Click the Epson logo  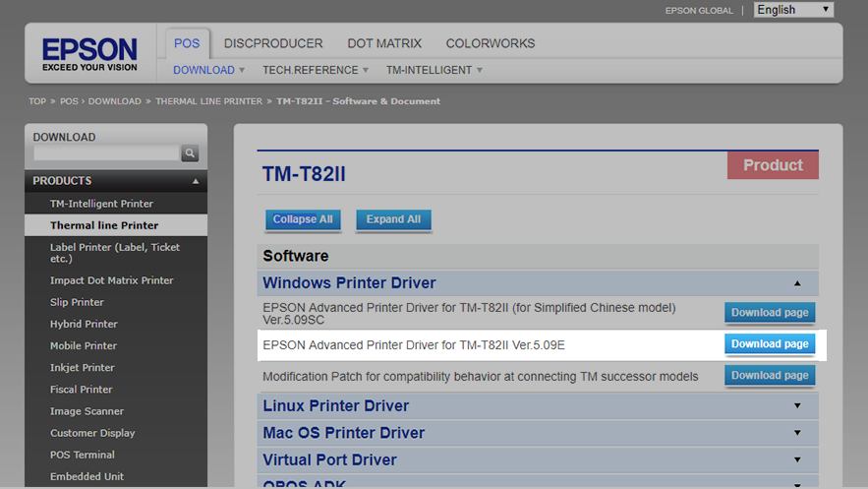pos(89,54)
